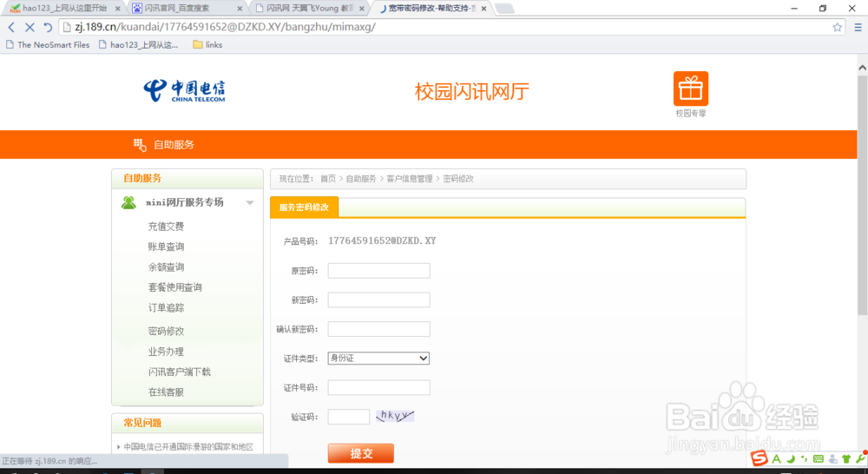Focus the 确认新密码 input field

pyautogui.click(x=378, y=329)
